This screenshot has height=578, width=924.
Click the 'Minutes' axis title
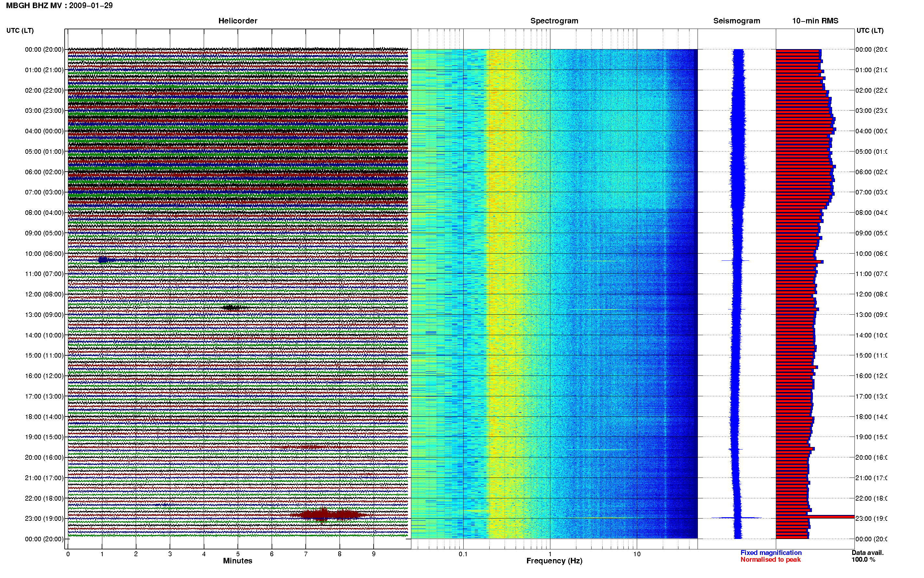coord(237,561)
